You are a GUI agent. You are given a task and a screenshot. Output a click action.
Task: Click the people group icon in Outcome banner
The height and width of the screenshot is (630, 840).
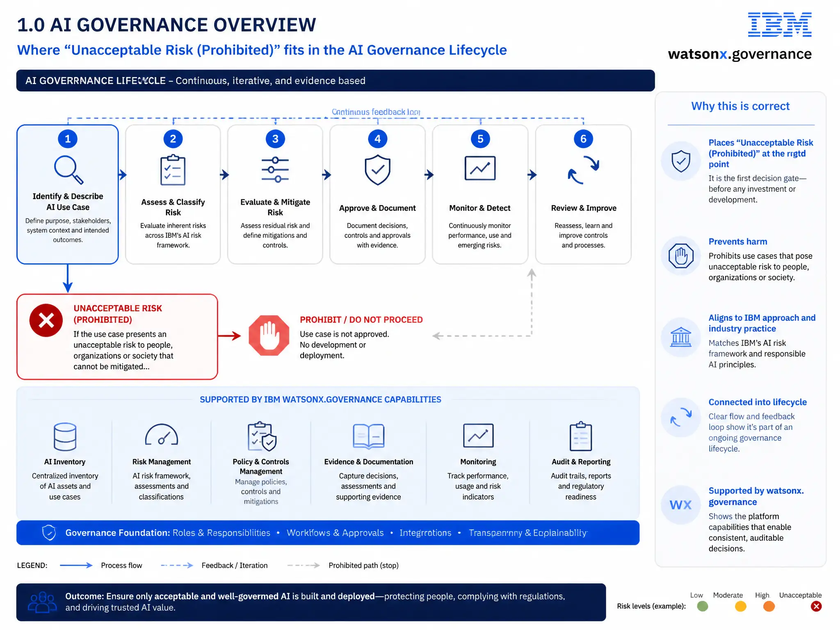pos(42,603)
